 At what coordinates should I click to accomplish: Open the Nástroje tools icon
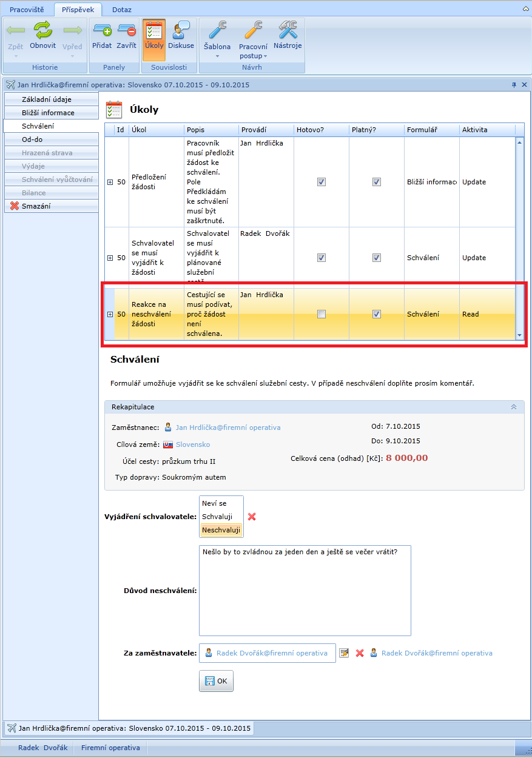pyautogui.click(x=288, y=30)
